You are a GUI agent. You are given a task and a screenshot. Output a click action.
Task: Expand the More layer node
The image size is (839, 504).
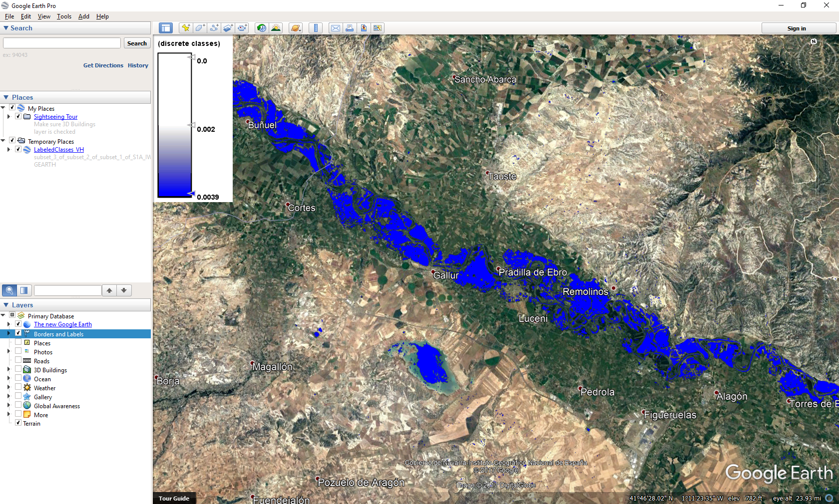[x=8, y=414]
